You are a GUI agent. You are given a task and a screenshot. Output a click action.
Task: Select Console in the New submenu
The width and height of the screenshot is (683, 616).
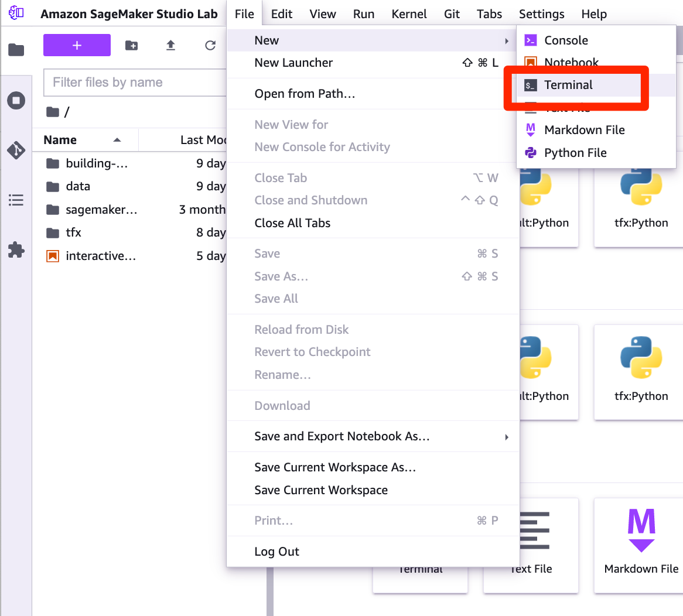[x=596, y=40]
